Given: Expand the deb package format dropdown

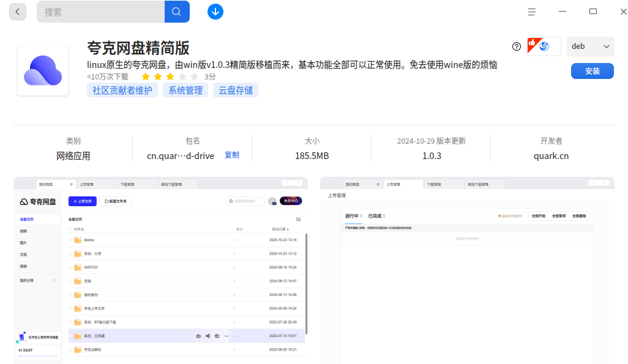Looking at the screenshot, I should click(590, 46).
